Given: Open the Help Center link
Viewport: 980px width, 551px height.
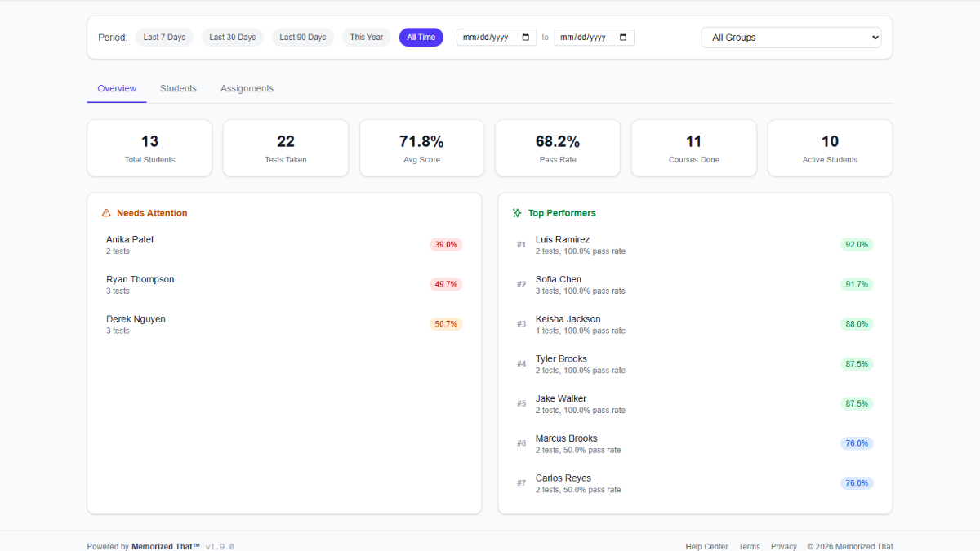Looking at the screenshot, I should 706,547.
